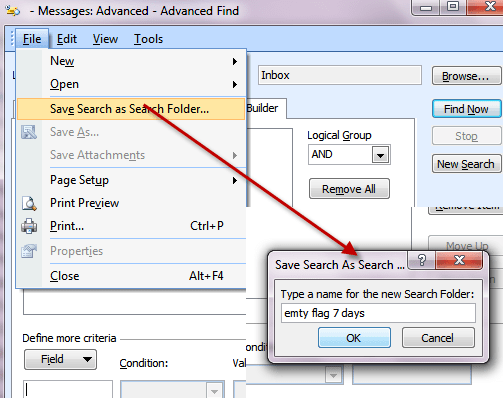Choose Save Search as Search Folder
This screenshot has height=398, width=503.
pos(131,109)
